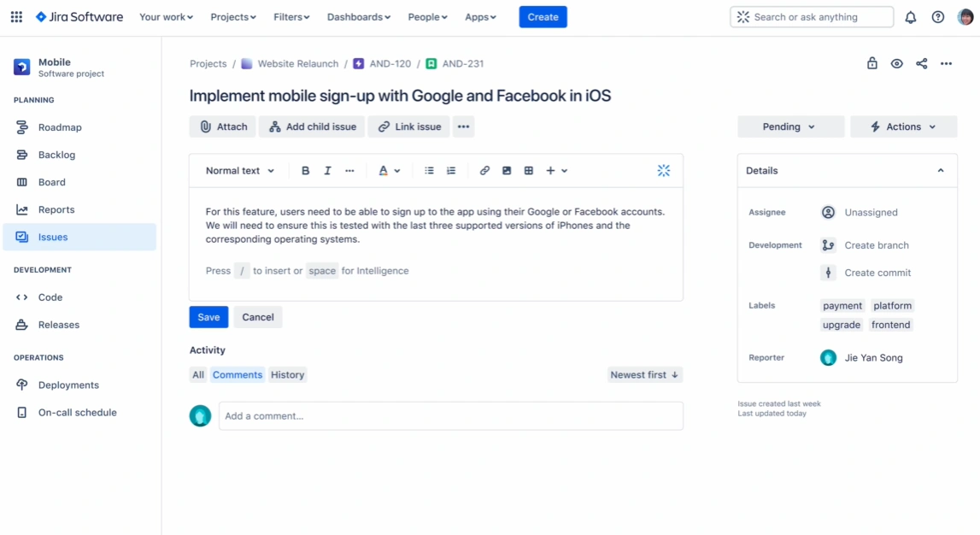Viewport: 980px width, 535px height.
Task: Open Board in sidebar
Action: [79, 183]
